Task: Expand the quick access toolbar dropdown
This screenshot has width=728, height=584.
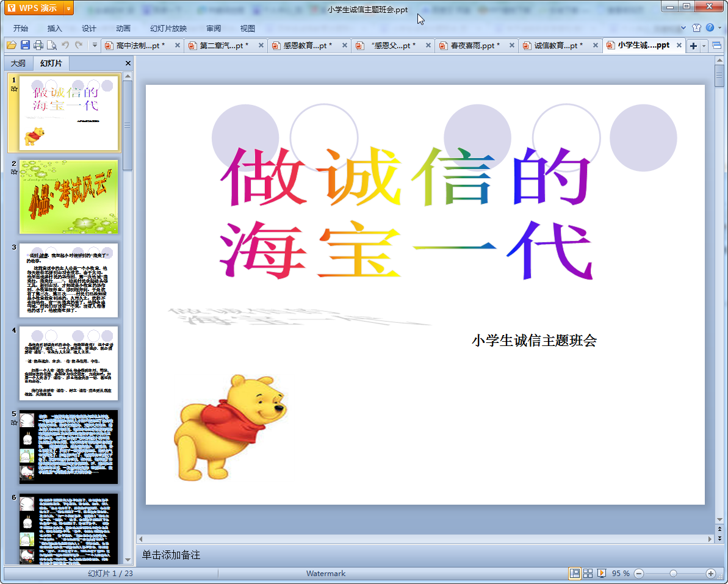Action: click(95, 45)
